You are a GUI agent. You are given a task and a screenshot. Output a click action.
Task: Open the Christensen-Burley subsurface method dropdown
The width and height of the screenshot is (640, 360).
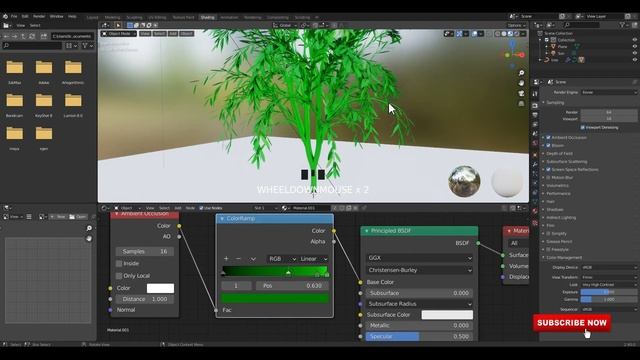(420, 270)
